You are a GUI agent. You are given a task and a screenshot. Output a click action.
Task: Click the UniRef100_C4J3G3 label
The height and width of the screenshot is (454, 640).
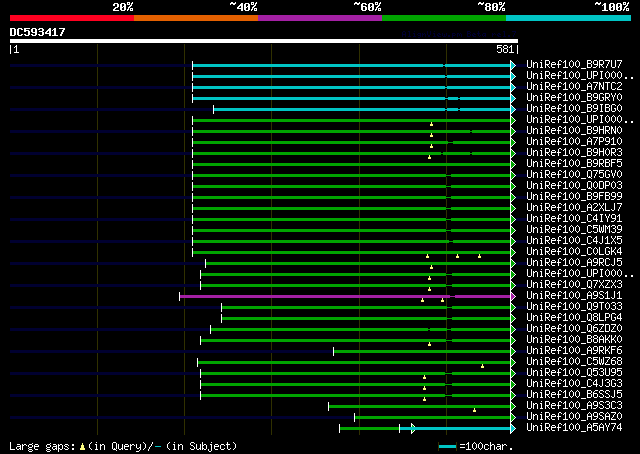coord(574,384)
